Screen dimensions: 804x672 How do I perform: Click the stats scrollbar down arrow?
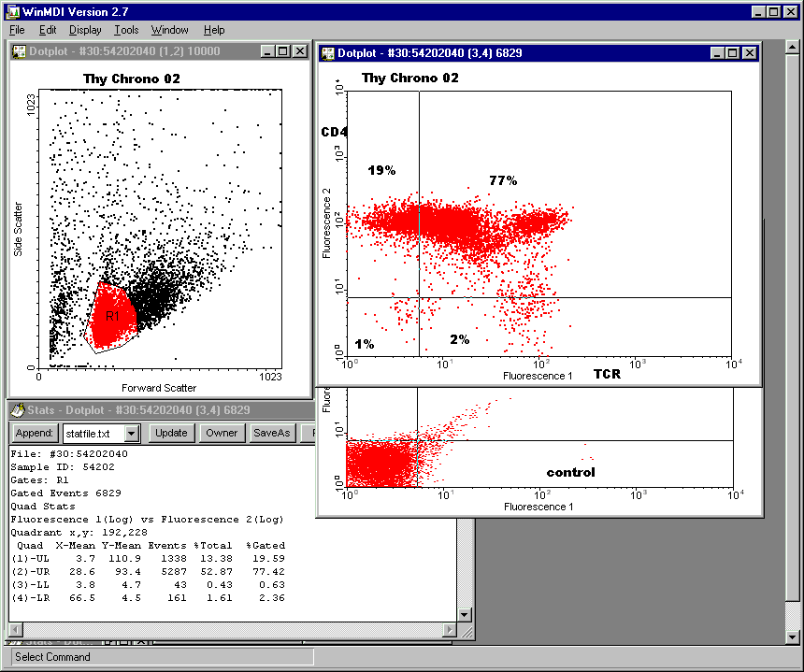coord(466,614)
